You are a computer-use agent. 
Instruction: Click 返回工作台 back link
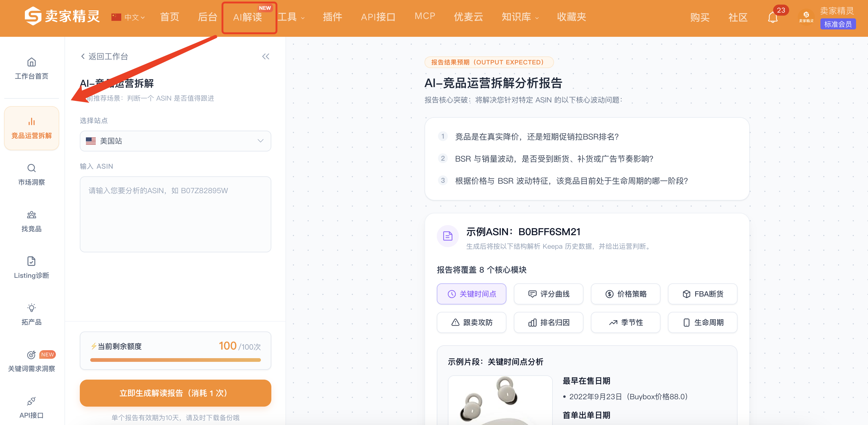pos(104,57)
